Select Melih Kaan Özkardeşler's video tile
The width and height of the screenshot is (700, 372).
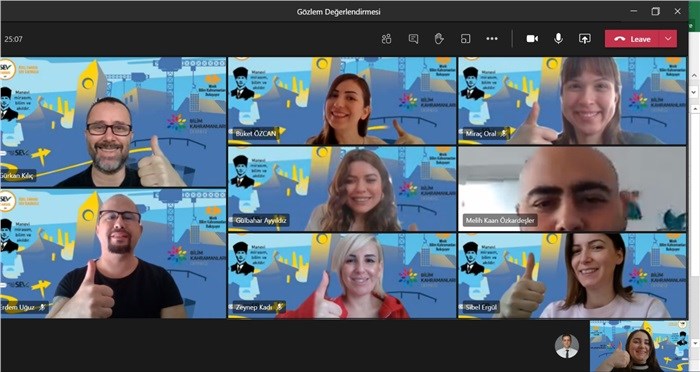(x=572, y=188)
